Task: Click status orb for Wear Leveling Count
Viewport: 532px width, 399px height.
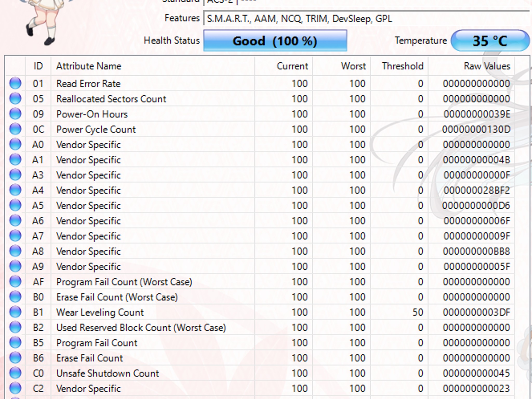Action: coord(15,312)
